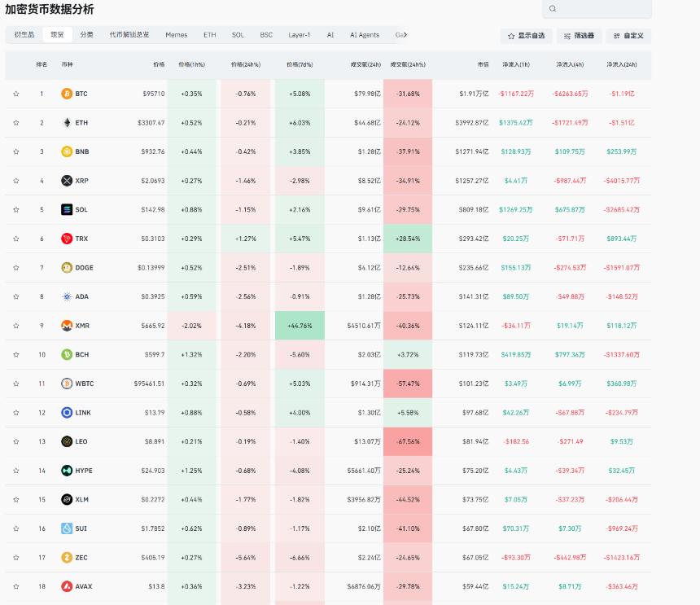Open the AI Agents tab
This screenshot has height=605, width=700.
click(365, 35)
